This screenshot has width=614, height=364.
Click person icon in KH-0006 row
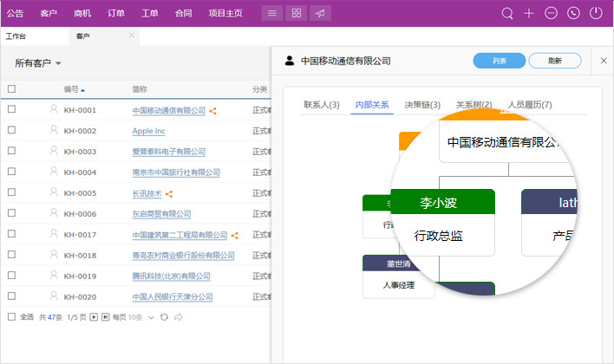[x=54, y=213]
